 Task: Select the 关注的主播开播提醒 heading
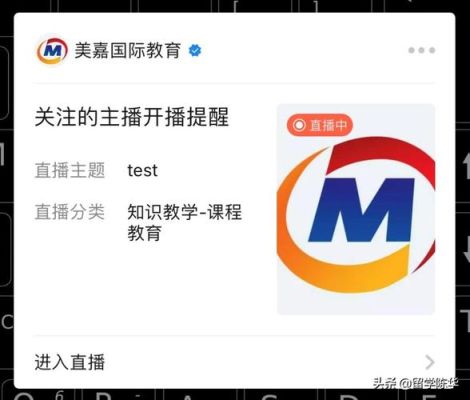[x=132, y=117]
